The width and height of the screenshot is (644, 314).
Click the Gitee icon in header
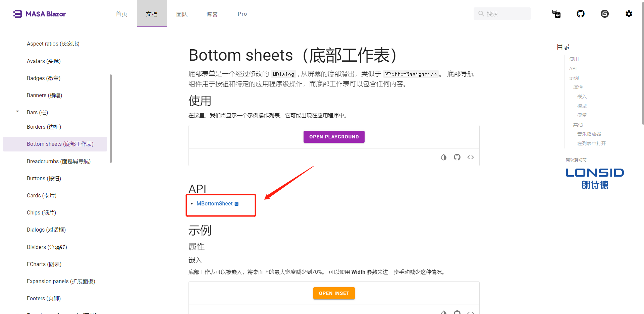(x=605, y=14)
